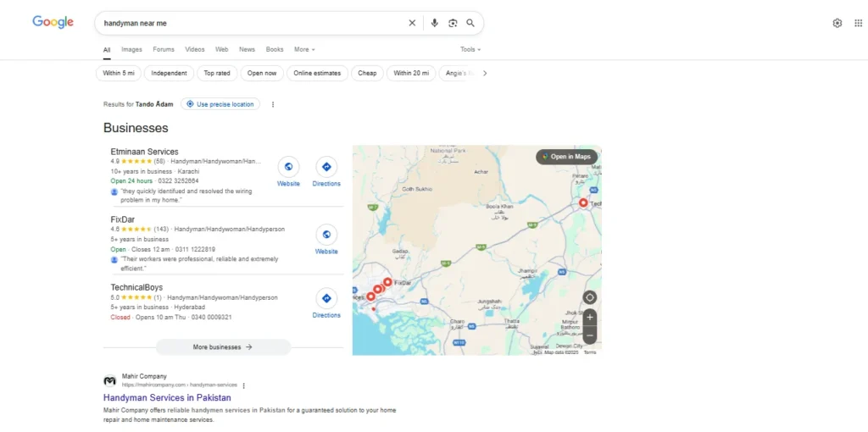Get directions to TechnicalBoys

coord(326,298)
